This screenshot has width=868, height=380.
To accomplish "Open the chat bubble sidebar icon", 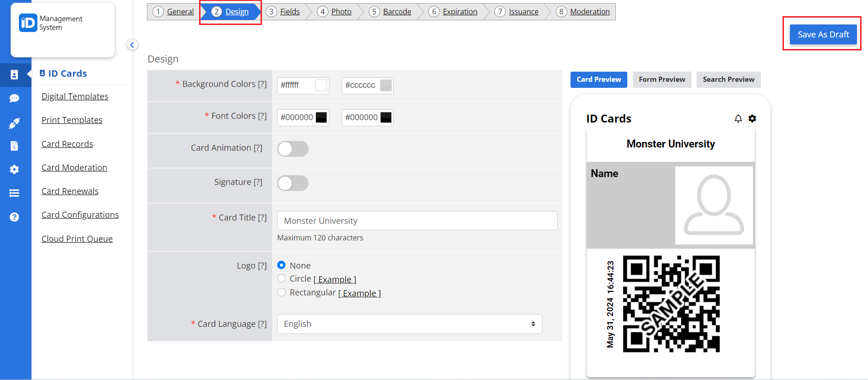I will tap(14, 98).
